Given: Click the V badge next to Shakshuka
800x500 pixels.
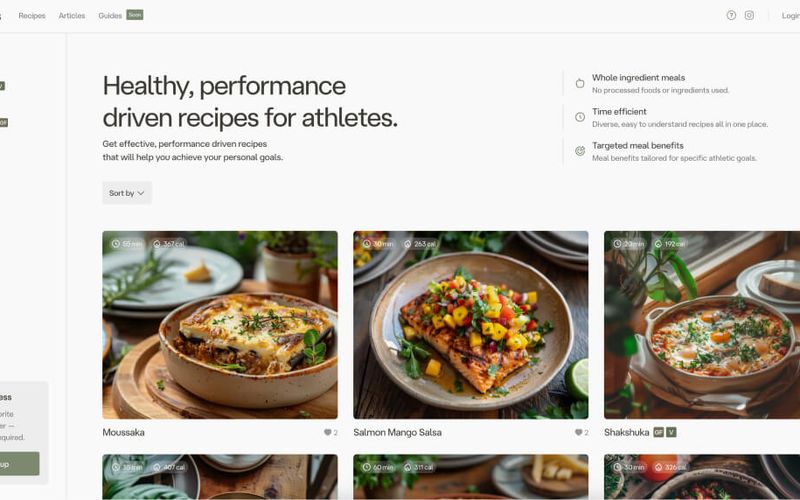Looking at the screenshot, I should tap(671, 432).
